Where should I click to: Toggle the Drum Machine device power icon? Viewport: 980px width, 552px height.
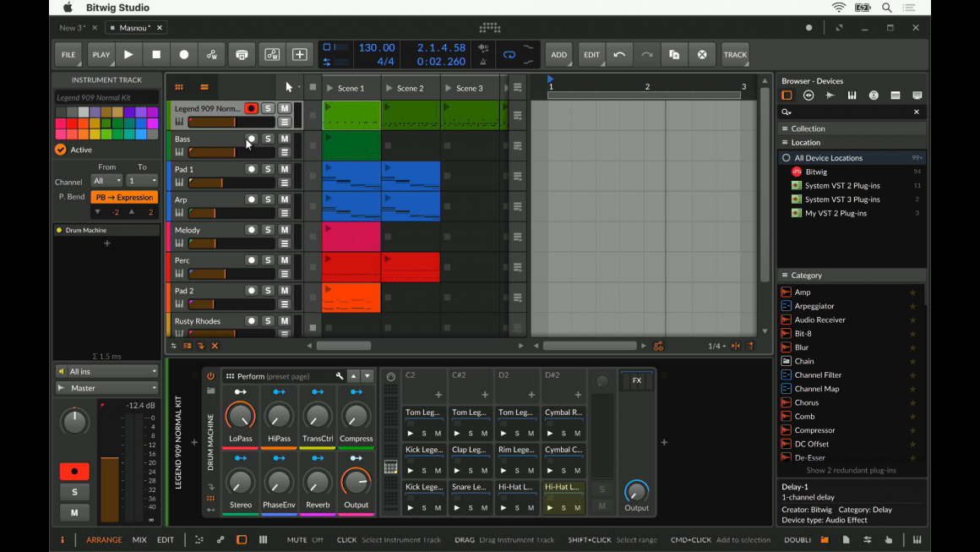(210, 376)
